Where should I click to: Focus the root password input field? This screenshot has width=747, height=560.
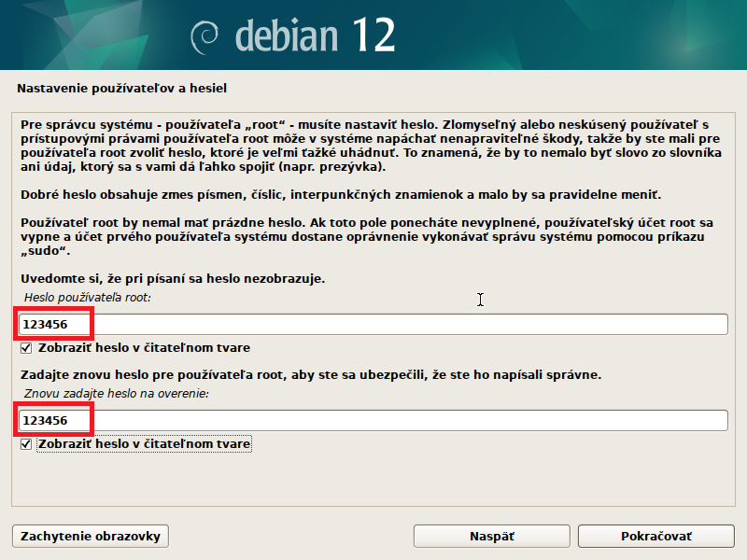click(x=373, y=324)
